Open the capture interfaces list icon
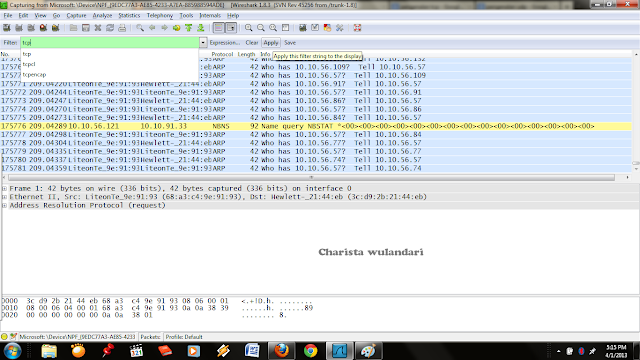 (7, 28)
